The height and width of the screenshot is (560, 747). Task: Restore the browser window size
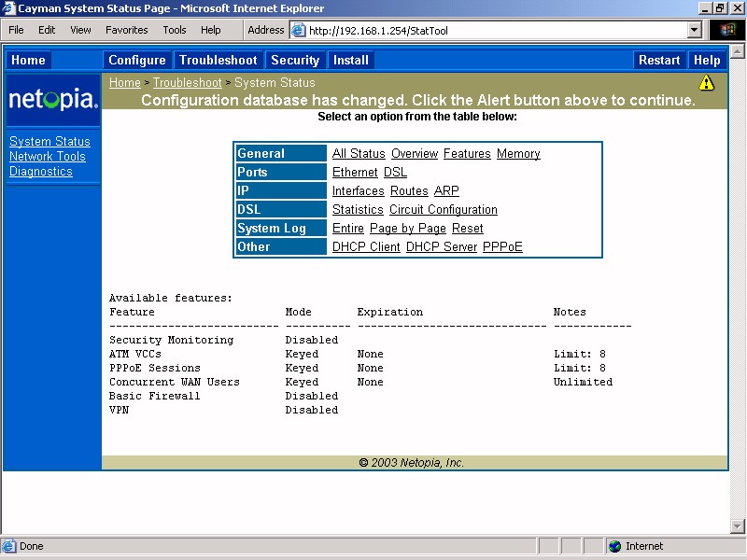click(720, 8)
